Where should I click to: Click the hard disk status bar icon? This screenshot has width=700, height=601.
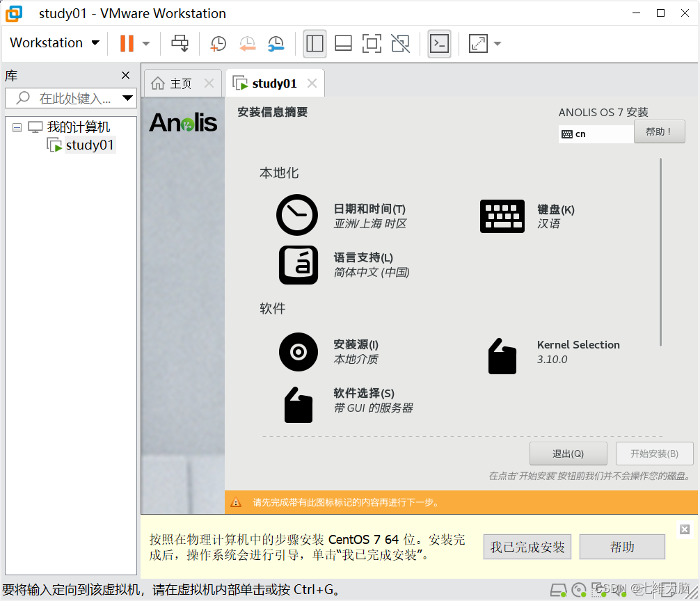pyautogui.click(x=559, y=591)
